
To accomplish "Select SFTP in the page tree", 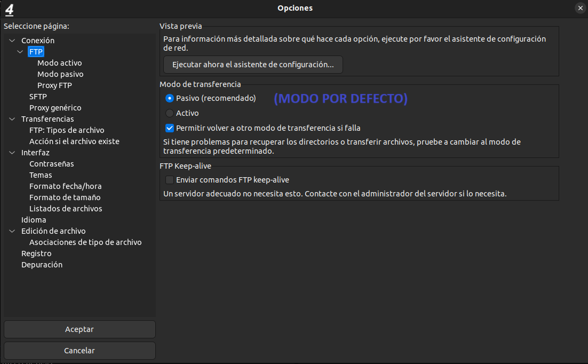I will [x=38, y=97].
